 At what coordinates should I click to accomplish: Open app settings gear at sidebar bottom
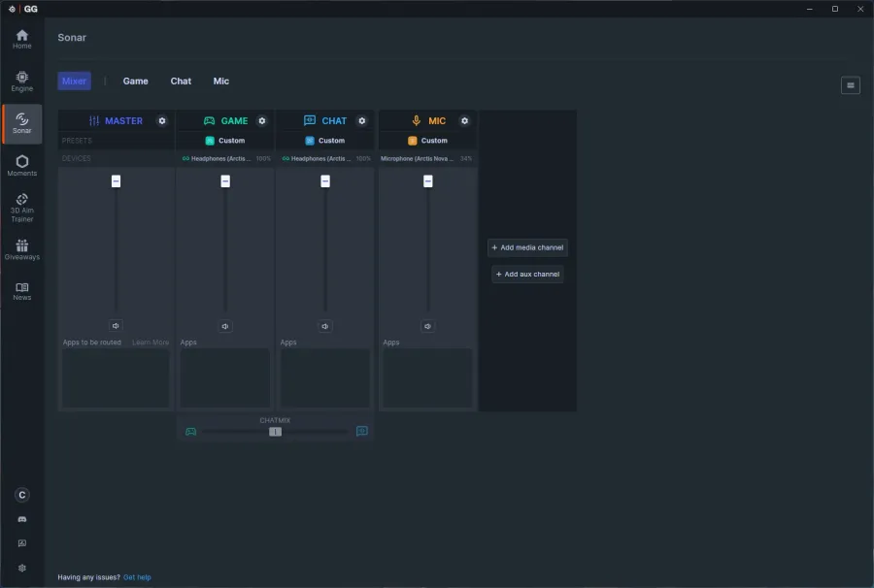pos(21,568)
